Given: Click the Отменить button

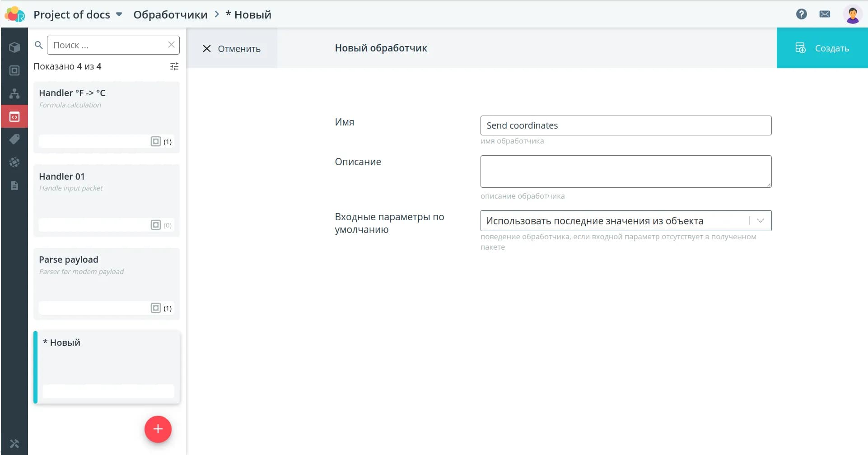Looking at the screenshot, I should [232, 48].
